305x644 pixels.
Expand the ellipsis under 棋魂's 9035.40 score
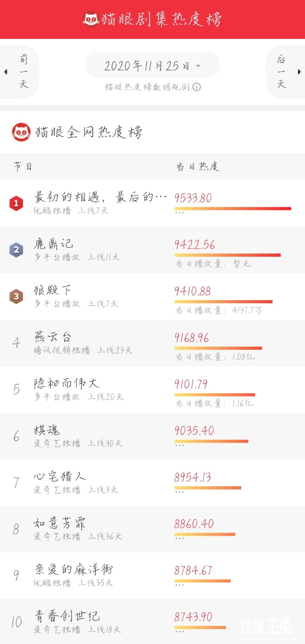(179, 446)
